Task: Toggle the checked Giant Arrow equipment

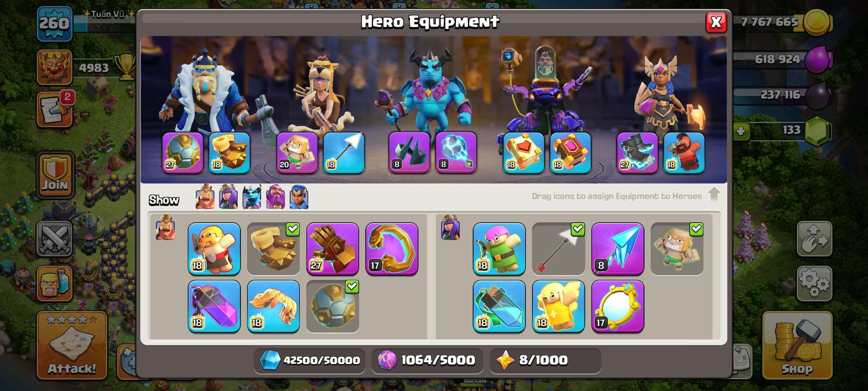Action: (x=558, y=249)
